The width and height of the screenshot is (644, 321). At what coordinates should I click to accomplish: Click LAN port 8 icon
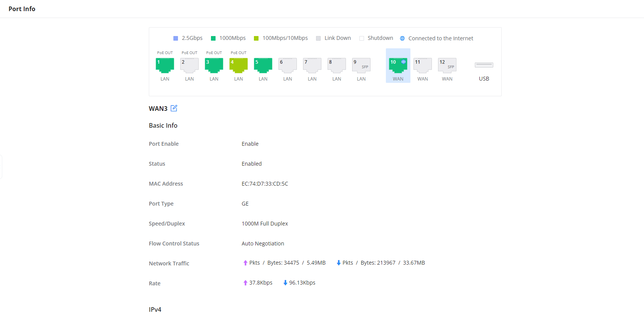(336, 66)
